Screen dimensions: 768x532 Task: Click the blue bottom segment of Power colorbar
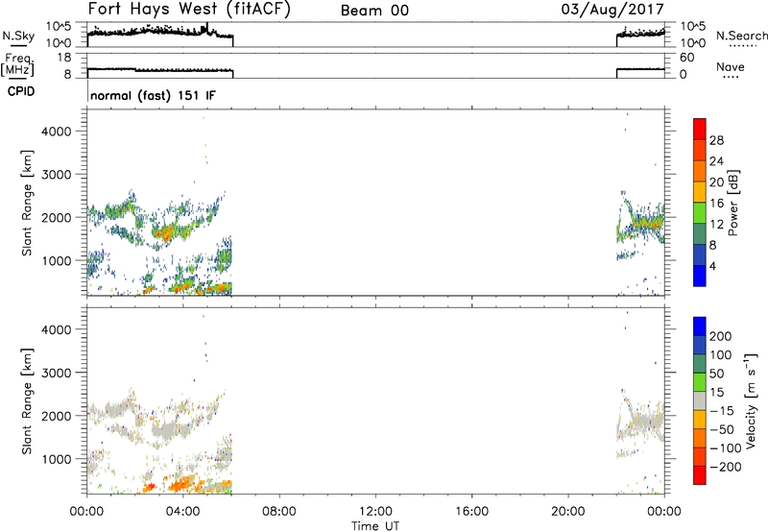point(700,276)
